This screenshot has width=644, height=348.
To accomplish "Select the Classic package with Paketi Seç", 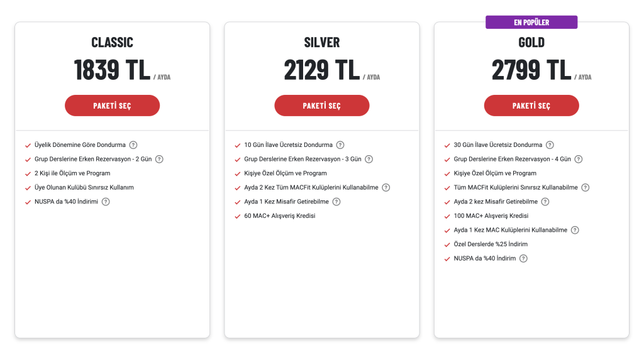I will tap(112, 106).
